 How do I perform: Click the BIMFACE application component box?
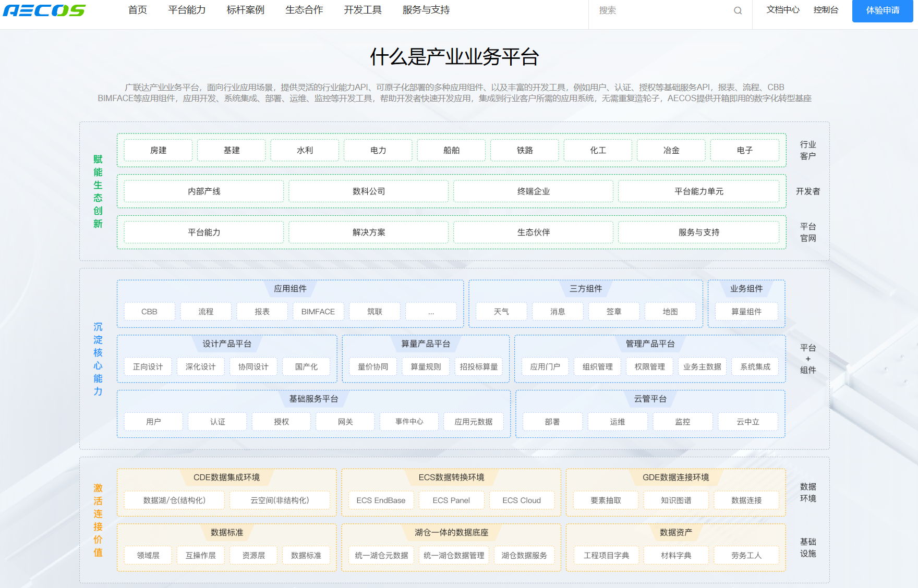(318, 311)
